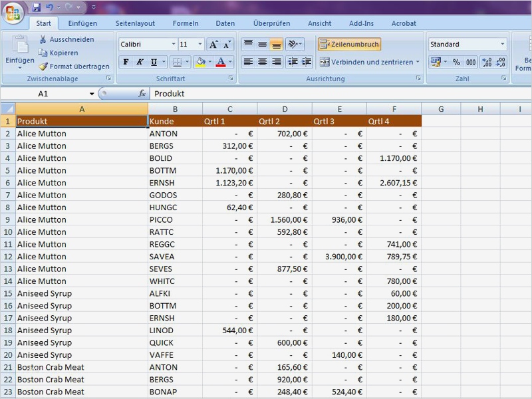532x399 pixels.
Task: Save the workbook via quick access toolbar
Action: click(37, 7)
